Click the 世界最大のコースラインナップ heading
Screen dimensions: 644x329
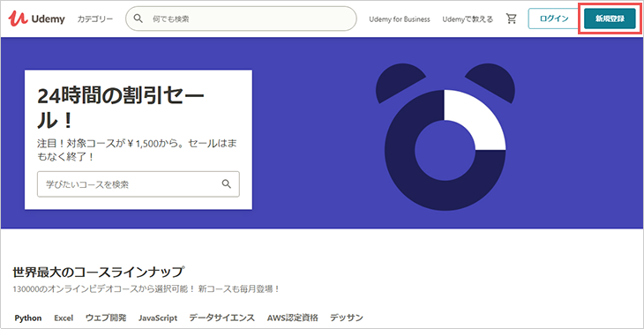pos(98,272)
